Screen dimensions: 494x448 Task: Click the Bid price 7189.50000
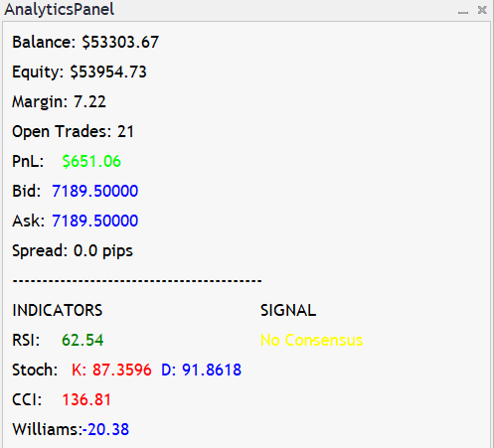pos(95,191)
